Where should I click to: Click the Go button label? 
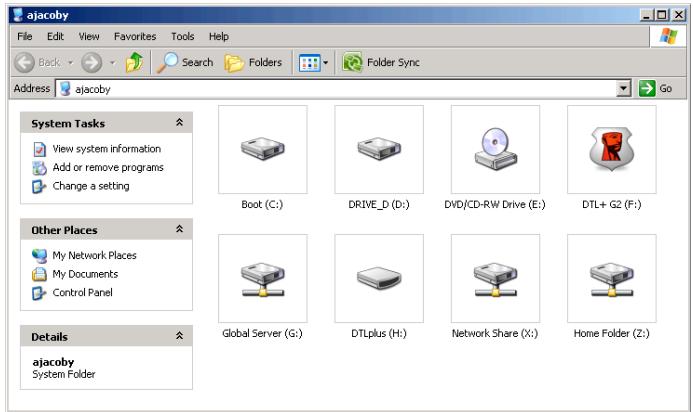click(x=666, y=89)
